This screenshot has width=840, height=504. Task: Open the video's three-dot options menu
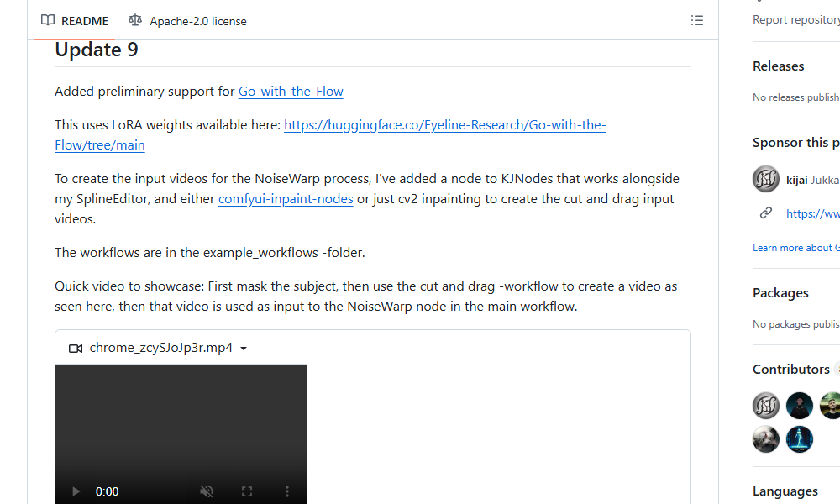point(287,491)
